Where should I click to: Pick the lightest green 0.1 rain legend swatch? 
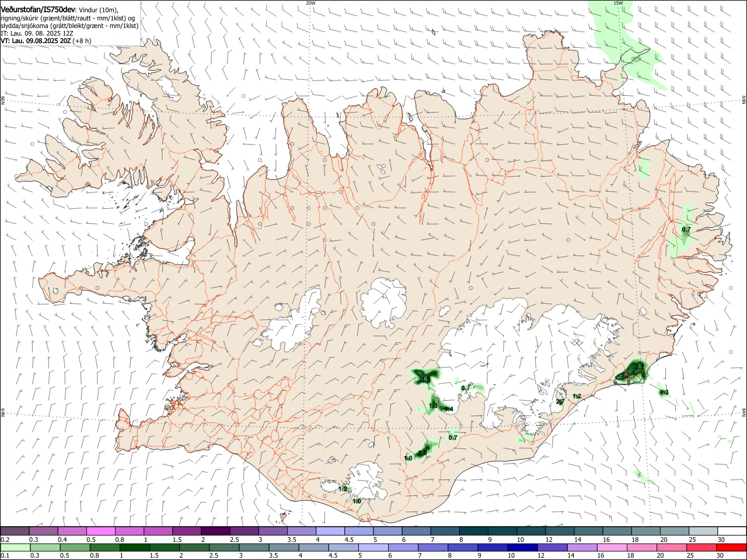[x=15, y=547]
